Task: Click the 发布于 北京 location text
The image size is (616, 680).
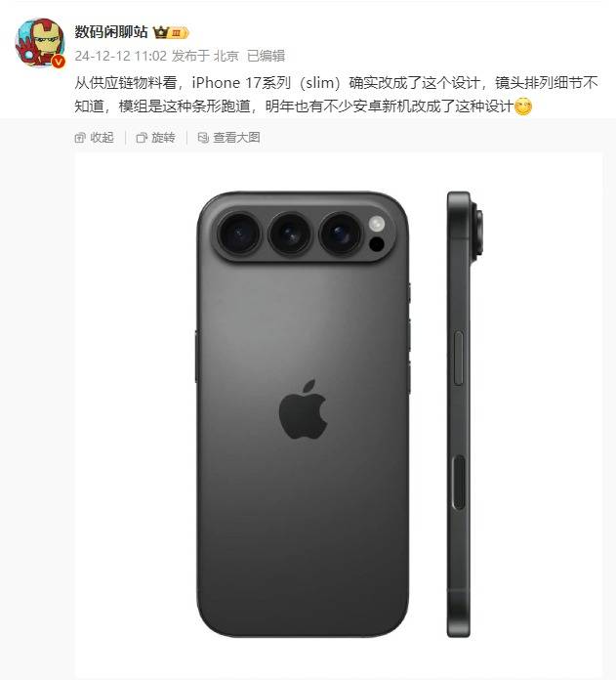Action: 205,56
